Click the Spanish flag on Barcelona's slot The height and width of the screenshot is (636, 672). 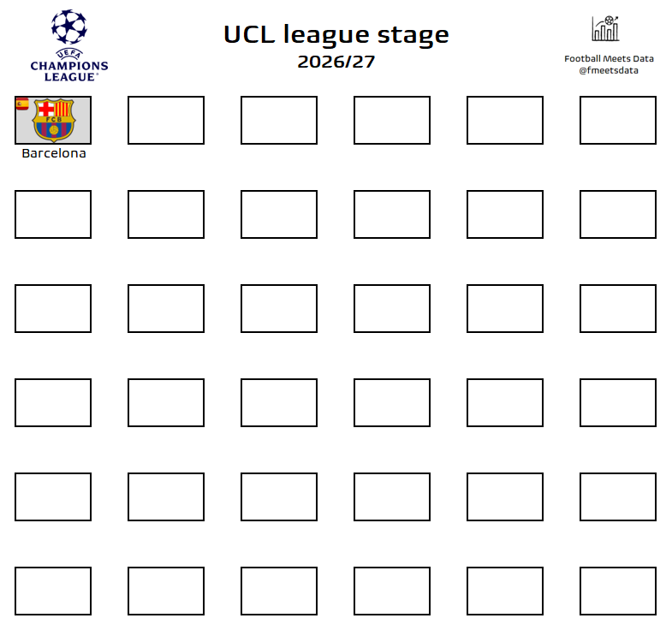click(x=22, y=104)
